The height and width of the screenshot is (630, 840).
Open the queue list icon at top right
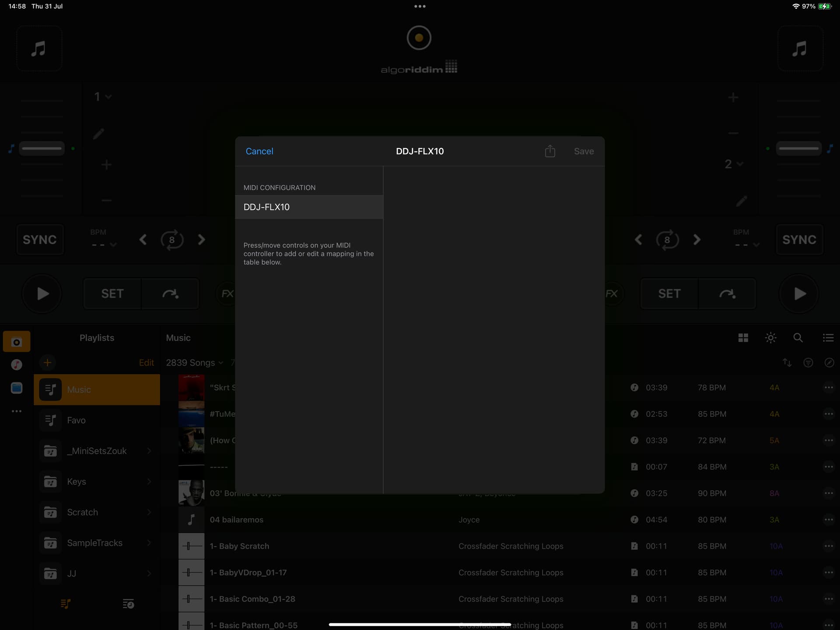(828, 338)
